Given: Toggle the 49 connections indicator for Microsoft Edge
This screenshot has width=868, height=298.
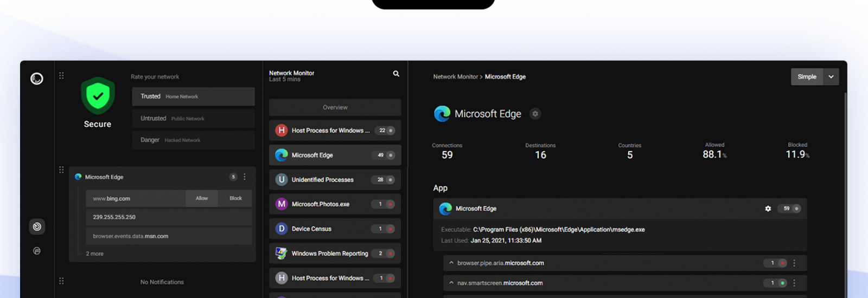Looking at the screenshot, I should (384, 155).
